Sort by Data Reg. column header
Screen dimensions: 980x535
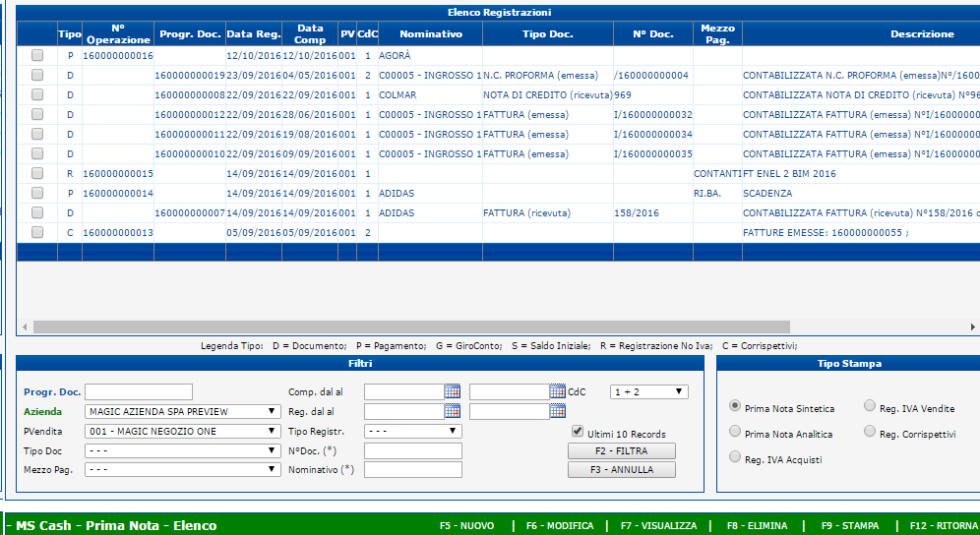(x=254, y=33)
